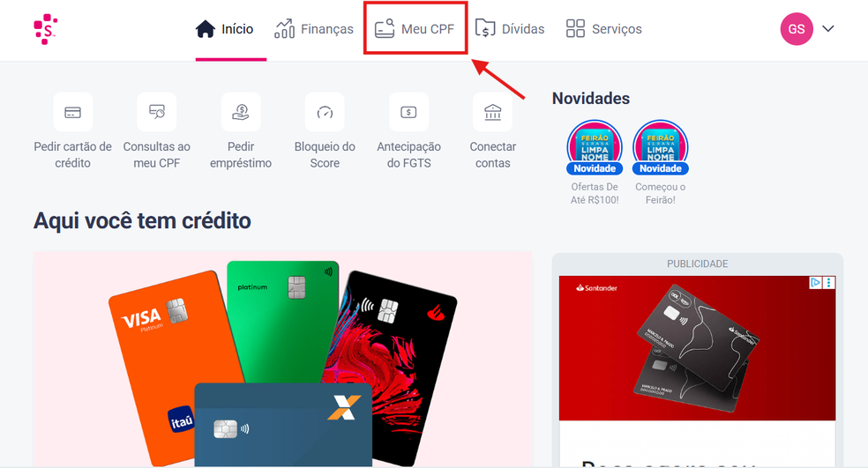View the Ofertas De Até R$100 story
This screenshot has width=868, height=468.
pos(595,147)
